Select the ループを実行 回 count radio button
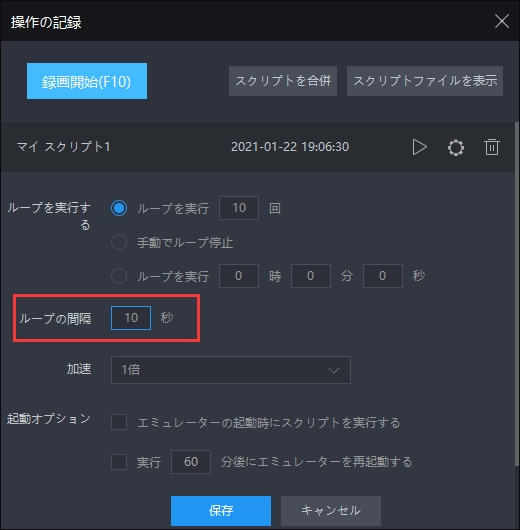This screenshot has height=530, width=520. tap(119, 208)
